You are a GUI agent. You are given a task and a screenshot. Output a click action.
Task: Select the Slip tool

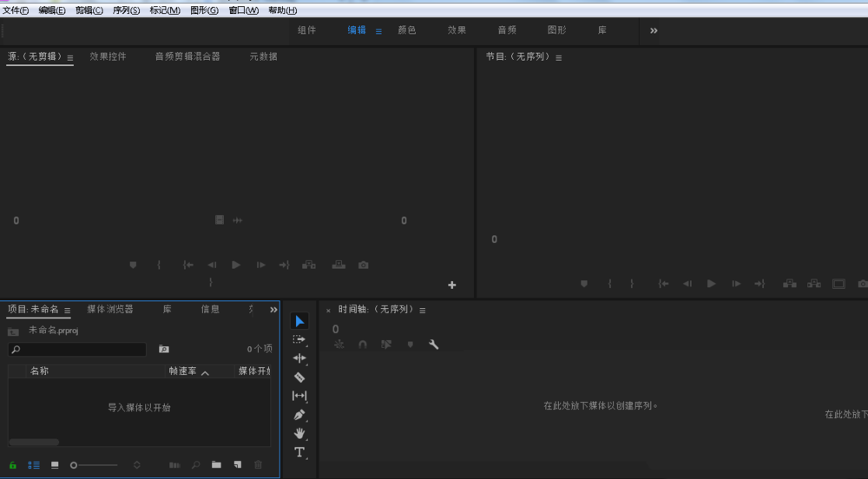[x=299, y=396]
